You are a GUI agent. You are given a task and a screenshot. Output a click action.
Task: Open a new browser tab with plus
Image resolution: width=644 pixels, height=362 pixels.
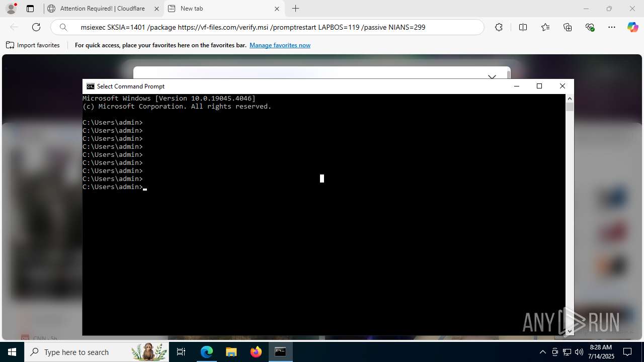tap(296, 9)
